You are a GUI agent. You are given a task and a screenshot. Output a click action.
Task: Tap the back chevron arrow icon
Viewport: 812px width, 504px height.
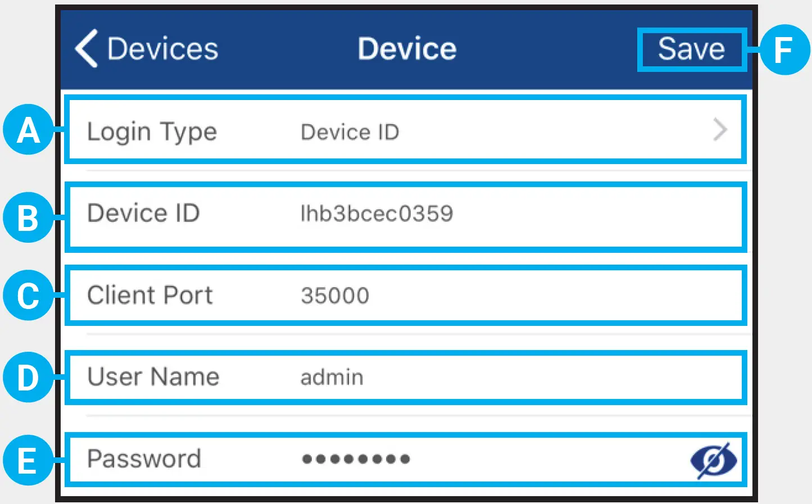[x=86, y=48]
